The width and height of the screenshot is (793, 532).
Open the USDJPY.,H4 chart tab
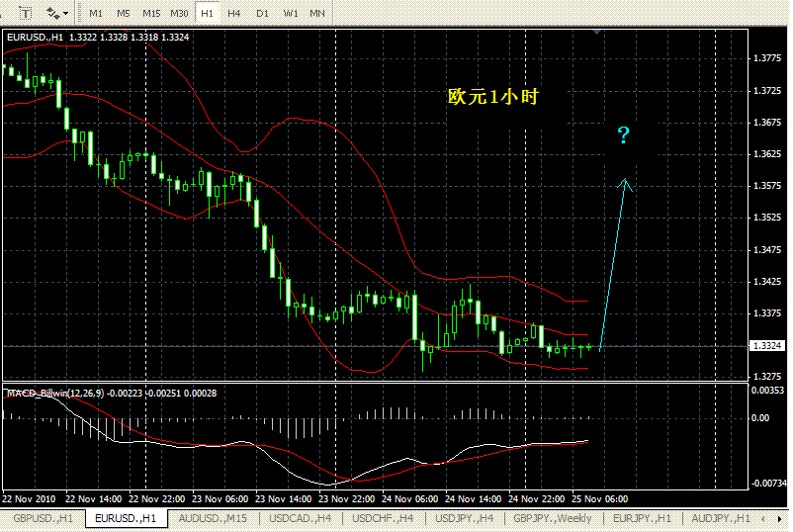coord(465,518)
